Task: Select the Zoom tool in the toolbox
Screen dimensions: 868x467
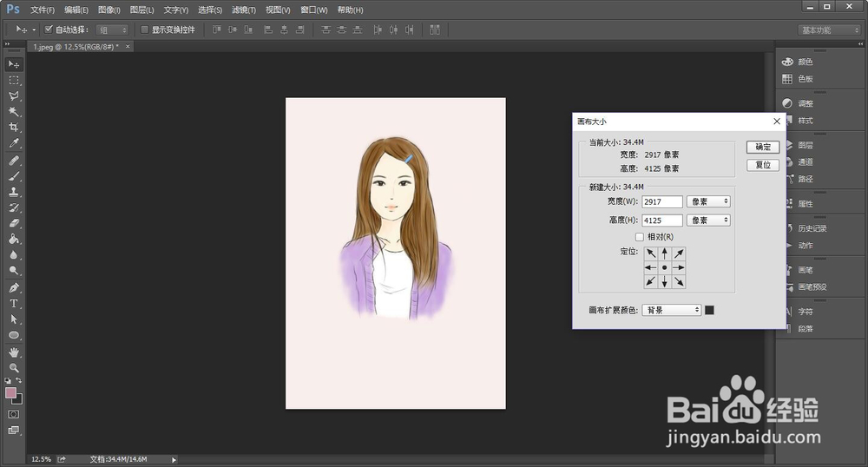Action: [x=14, y=367]
